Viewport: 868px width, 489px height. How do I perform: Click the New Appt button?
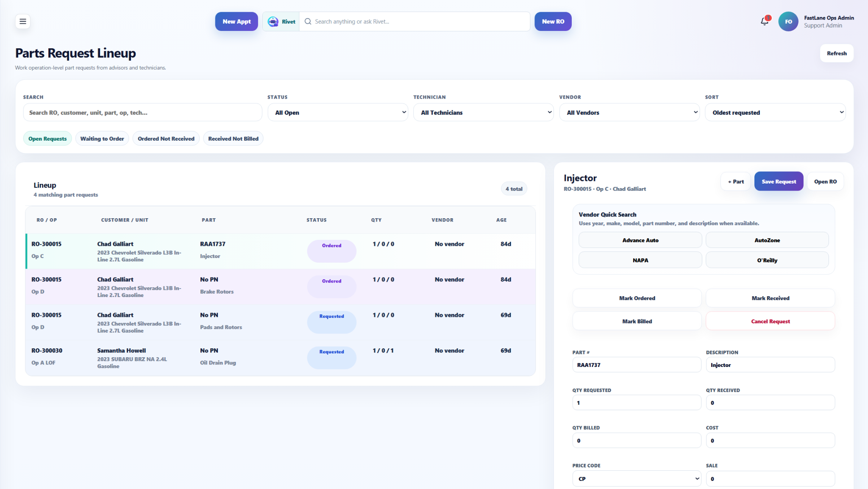(236, 21)
